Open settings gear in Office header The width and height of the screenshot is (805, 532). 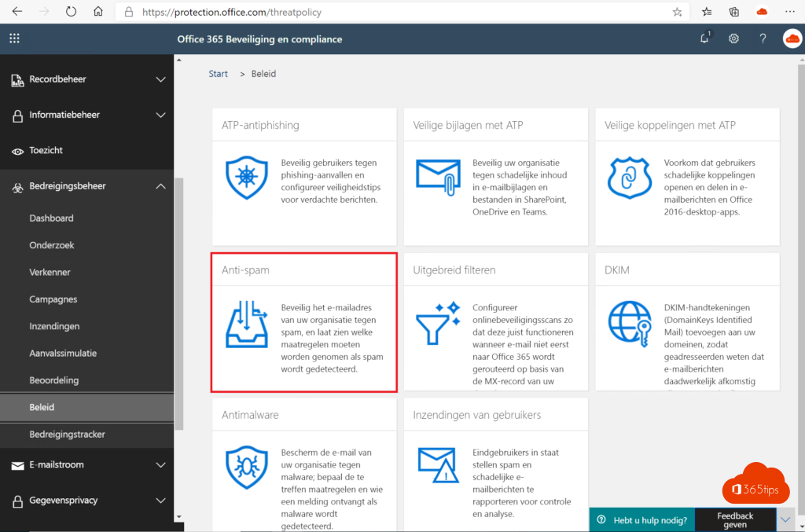[733, 39]
